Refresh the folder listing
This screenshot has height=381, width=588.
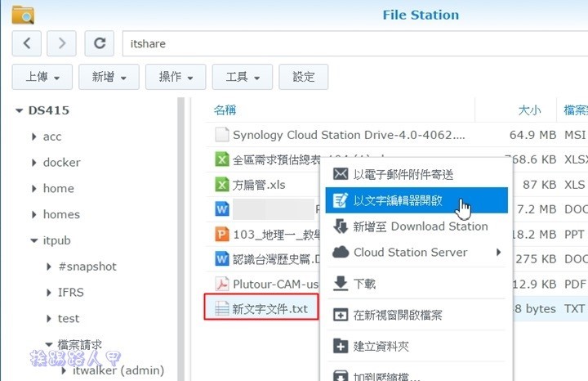point(100,43)
